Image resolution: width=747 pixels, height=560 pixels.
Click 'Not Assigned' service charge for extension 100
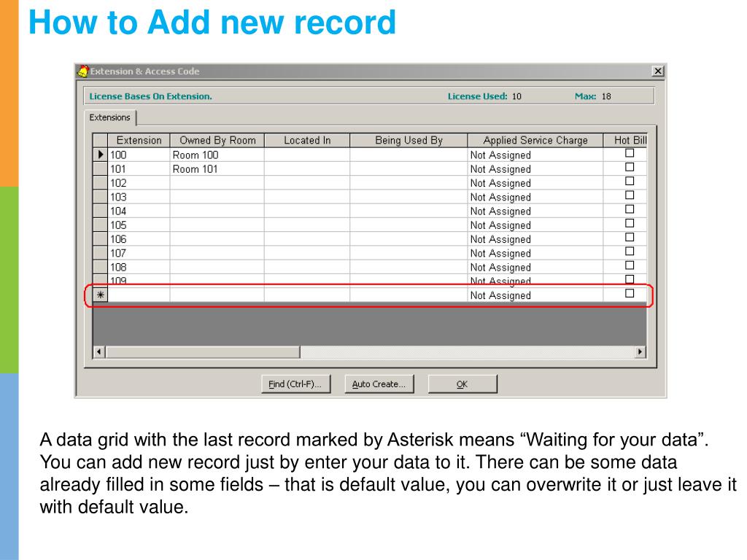point(535,155)
